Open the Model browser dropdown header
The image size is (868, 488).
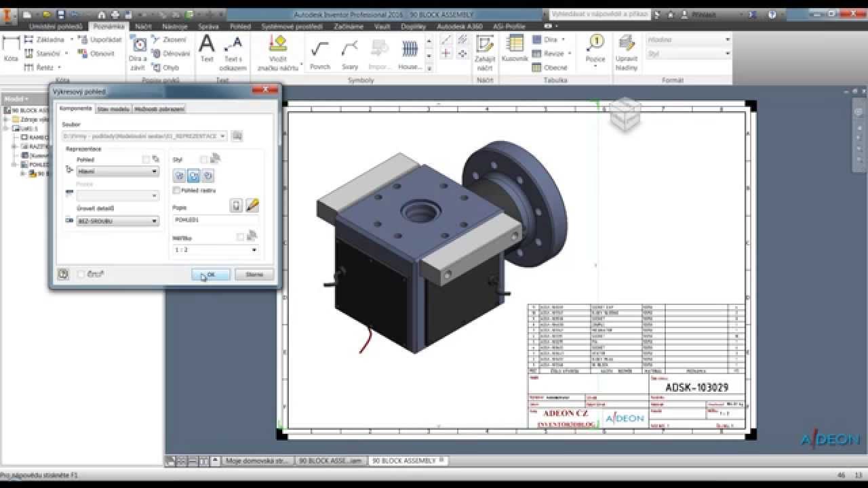[x=16, y=99]
